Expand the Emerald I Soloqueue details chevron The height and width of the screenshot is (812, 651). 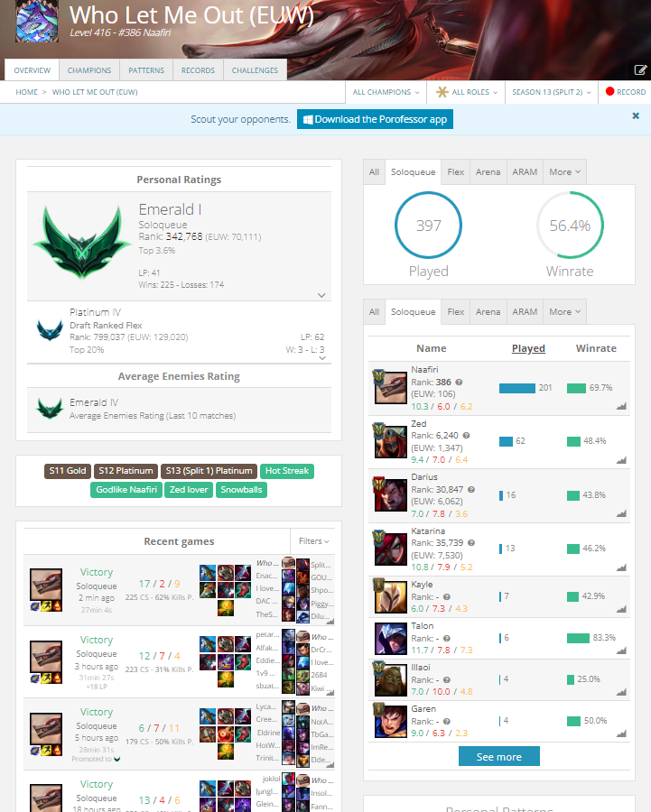coord(321,295)
